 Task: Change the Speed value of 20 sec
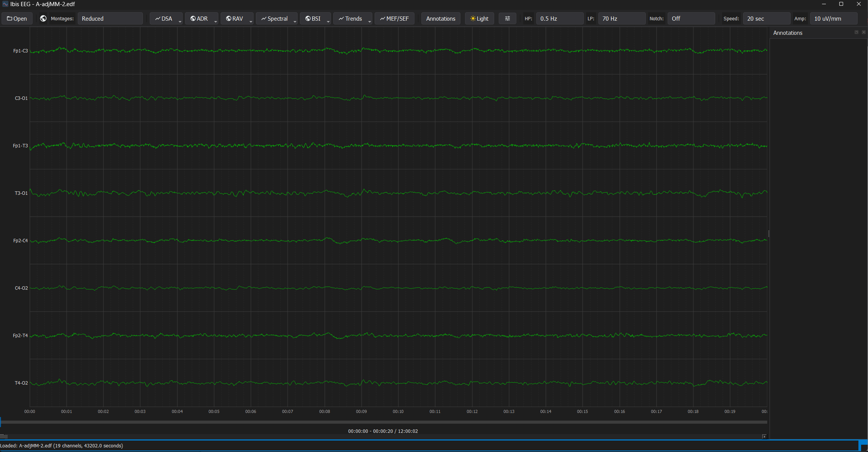[x=766, y=18]
